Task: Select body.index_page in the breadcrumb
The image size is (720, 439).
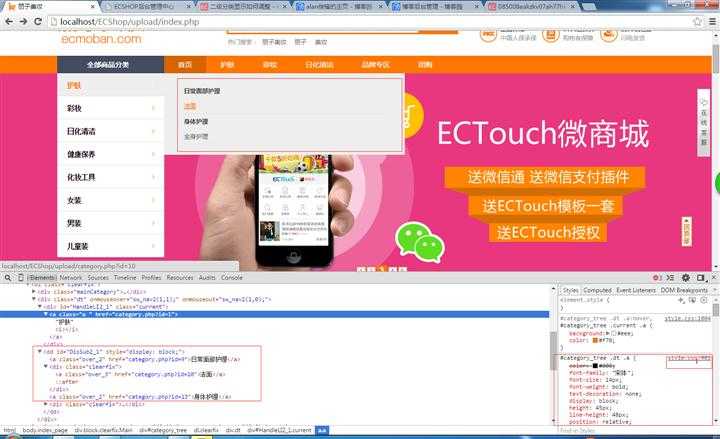Action: (x=45, y=430)
